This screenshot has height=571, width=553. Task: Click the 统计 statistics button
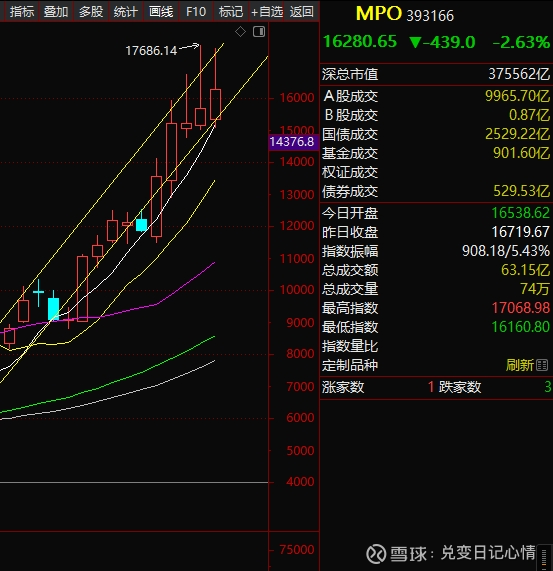click(126, 12)
